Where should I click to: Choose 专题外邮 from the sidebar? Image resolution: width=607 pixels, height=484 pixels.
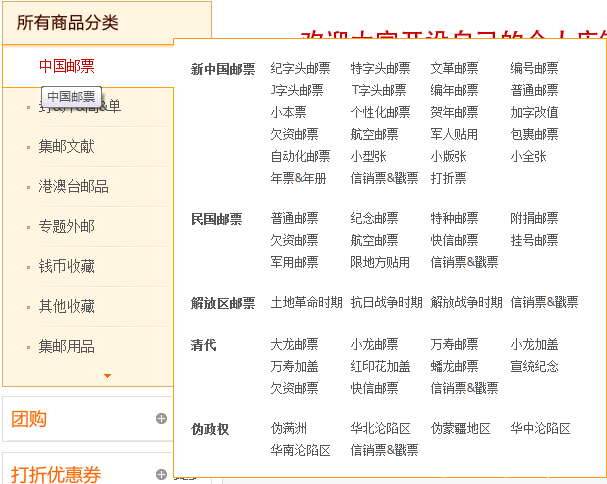(x=67, y=227)
